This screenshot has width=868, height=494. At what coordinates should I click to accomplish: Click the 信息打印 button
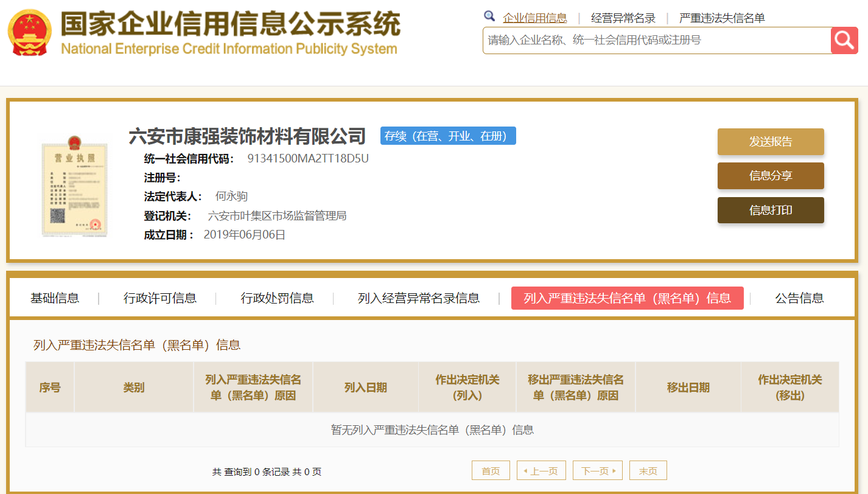(771, 210)
